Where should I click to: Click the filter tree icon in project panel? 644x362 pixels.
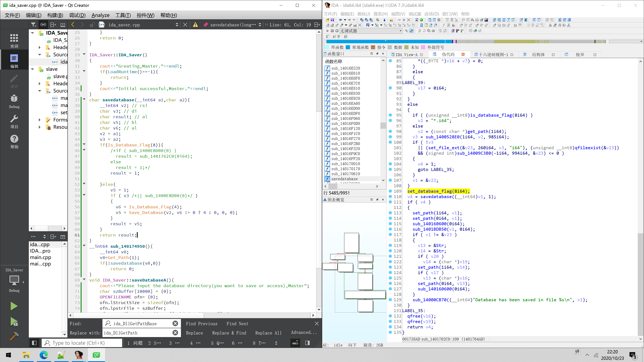33,25
